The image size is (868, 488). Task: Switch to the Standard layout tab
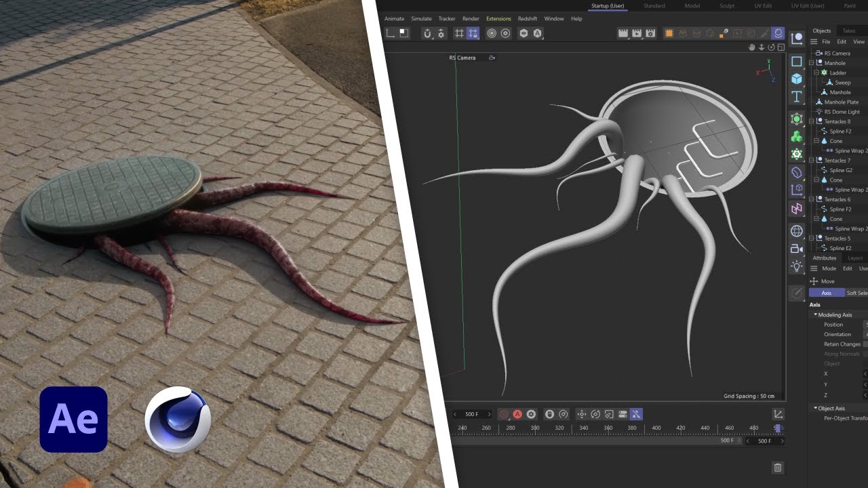coord(654,6)
